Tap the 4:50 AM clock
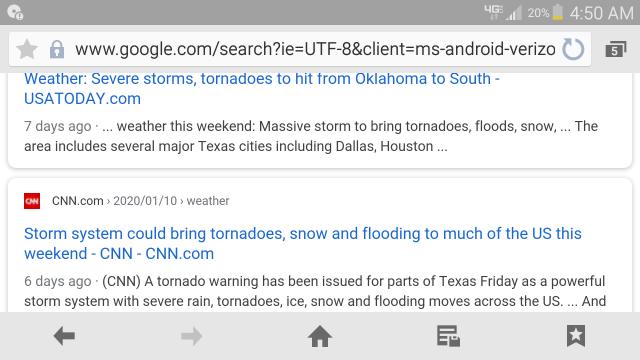This screenshot has width=640, height=360. click(x=602, y=13)
